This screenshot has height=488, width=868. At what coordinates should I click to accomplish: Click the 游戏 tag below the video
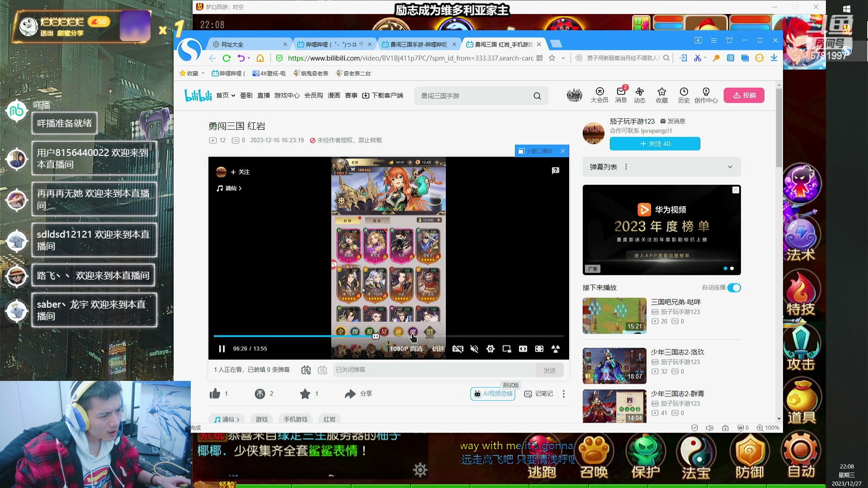coord(262,419)
